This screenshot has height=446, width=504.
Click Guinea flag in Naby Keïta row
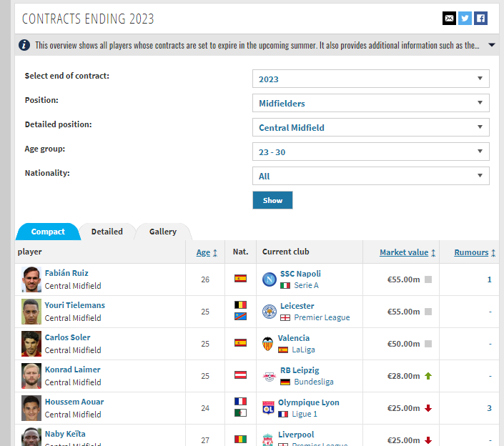point(240,439)
